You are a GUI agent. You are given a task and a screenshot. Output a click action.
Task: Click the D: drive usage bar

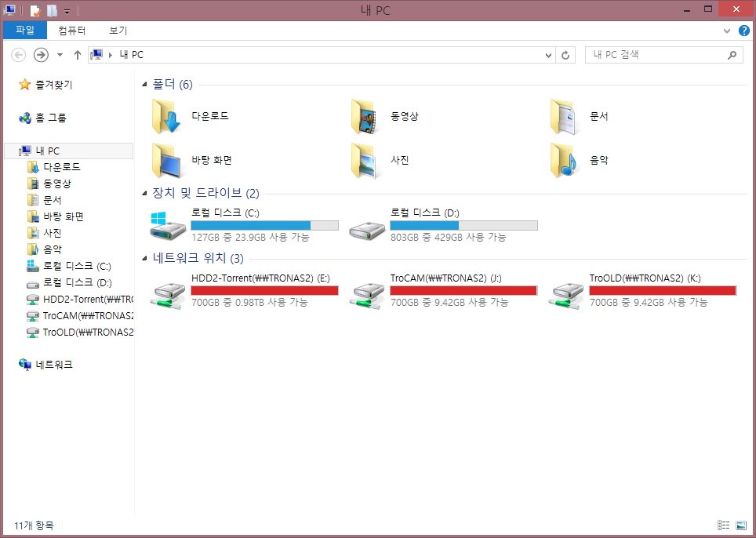click(x=463, y=225)
